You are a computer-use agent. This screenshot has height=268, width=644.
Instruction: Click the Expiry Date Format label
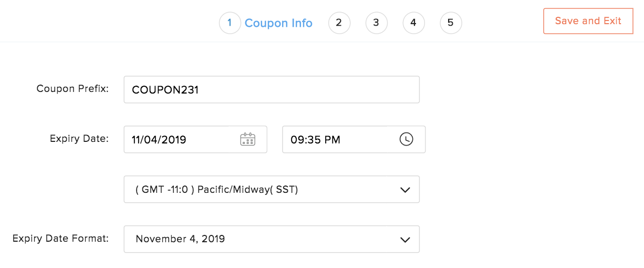pos(60,239)
